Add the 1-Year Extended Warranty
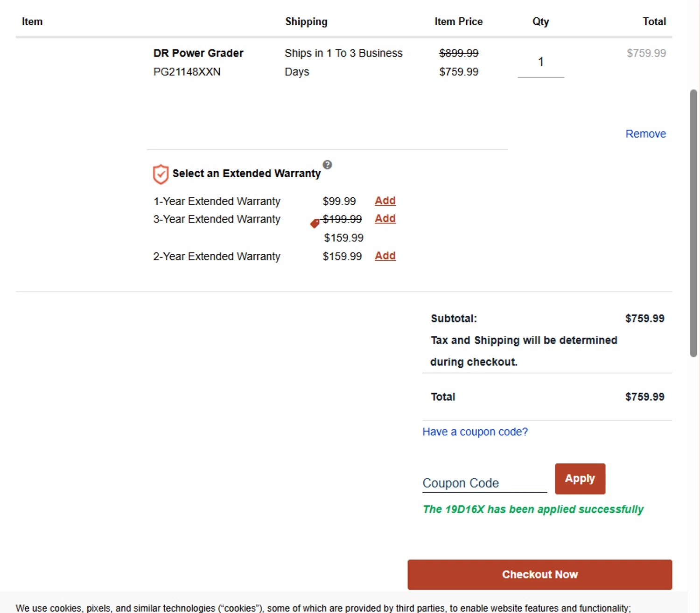Viewport: 700px width, 613px height. (x=385, y=201)
